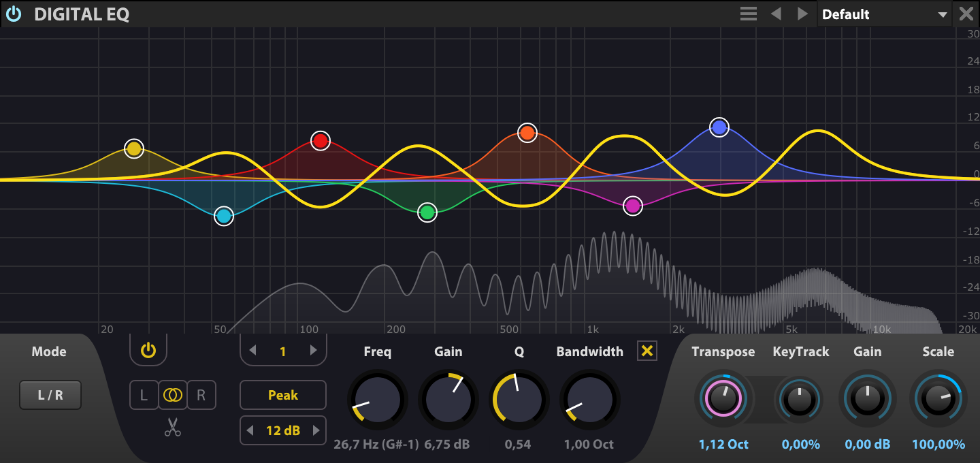The width and height of the screenshot is (980, 463).
Task: Open the Peak filter type selector
Action: (282, 396)
